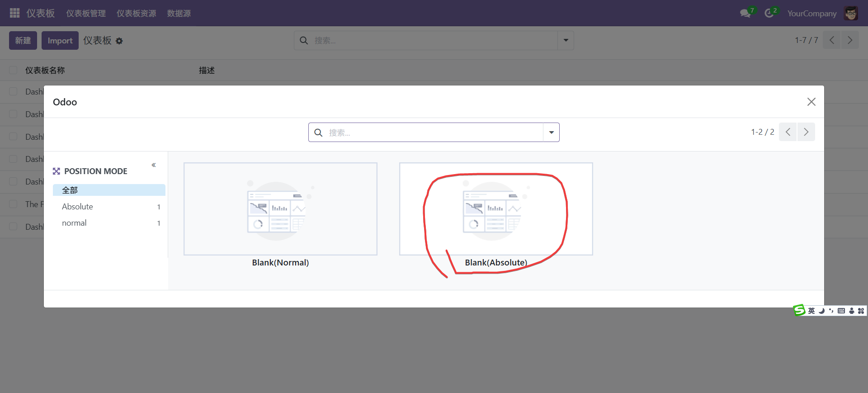Collapse the Position Mode side panel

(154, 165)
